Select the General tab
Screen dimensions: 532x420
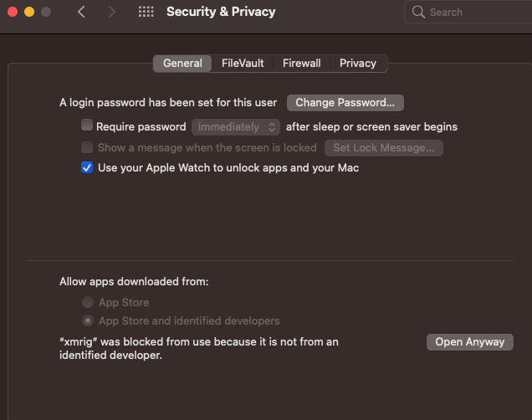(182, 63)
